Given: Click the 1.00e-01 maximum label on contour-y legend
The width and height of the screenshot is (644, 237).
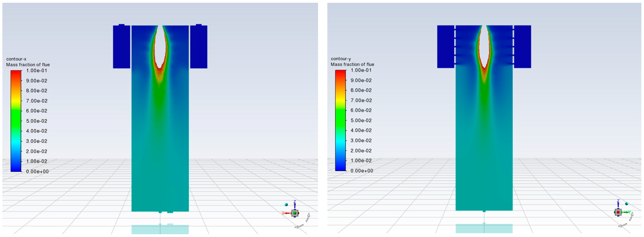Looking at the screenshot, I should [361, 70].
